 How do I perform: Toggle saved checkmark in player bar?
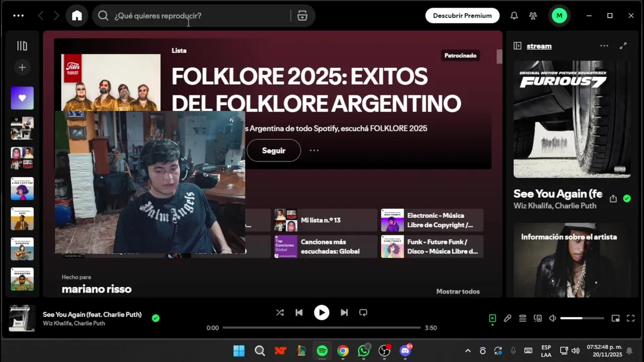(156, 318)
